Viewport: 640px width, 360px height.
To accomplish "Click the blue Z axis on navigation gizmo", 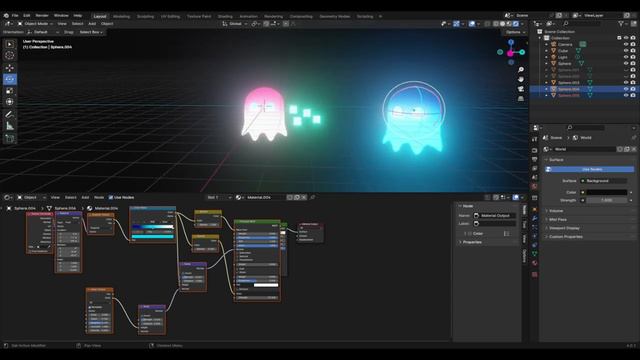I will click(x=511, y=42).
